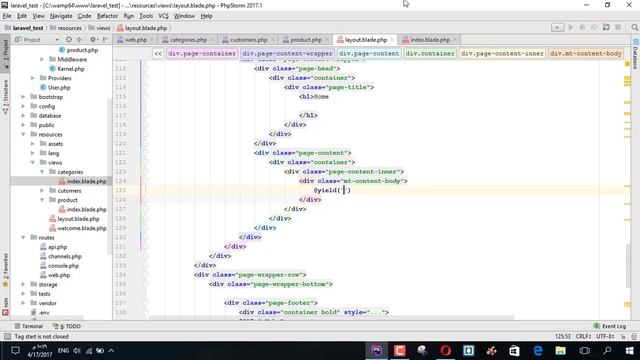Open the Structure side tool window

click(x=5, y=97)
